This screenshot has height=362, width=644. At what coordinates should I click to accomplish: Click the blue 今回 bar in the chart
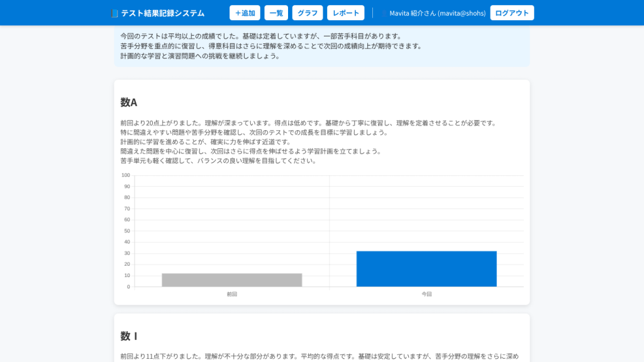pyautogui.click(x=426, y=269)
